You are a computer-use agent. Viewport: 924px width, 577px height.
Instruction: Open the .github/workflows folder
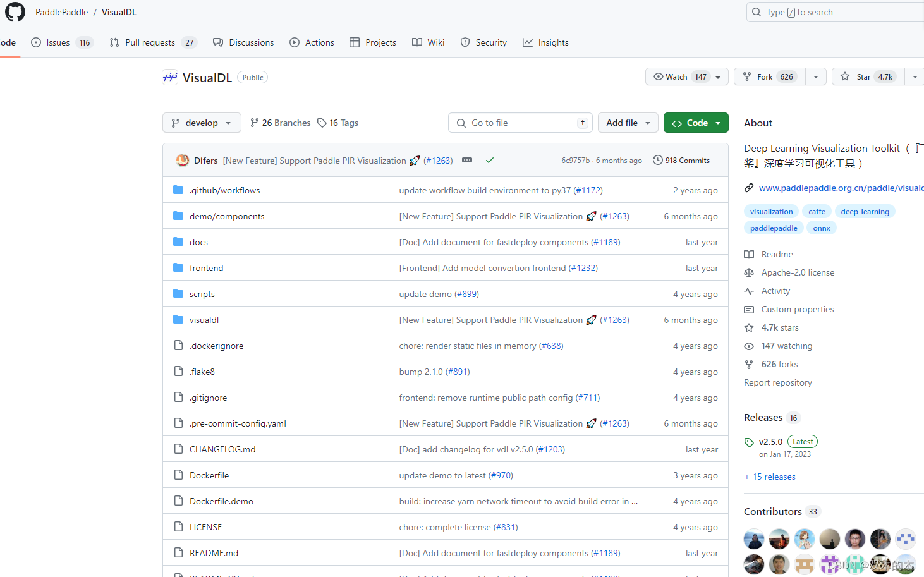[x=224, y=190]
